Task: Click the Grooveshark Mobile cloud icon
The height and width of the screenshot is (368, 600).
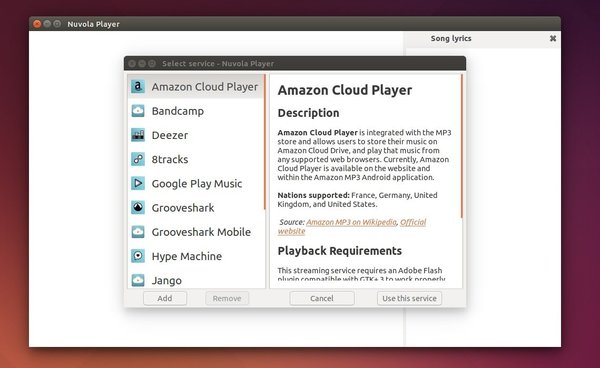Action: (x=138, y=232)
